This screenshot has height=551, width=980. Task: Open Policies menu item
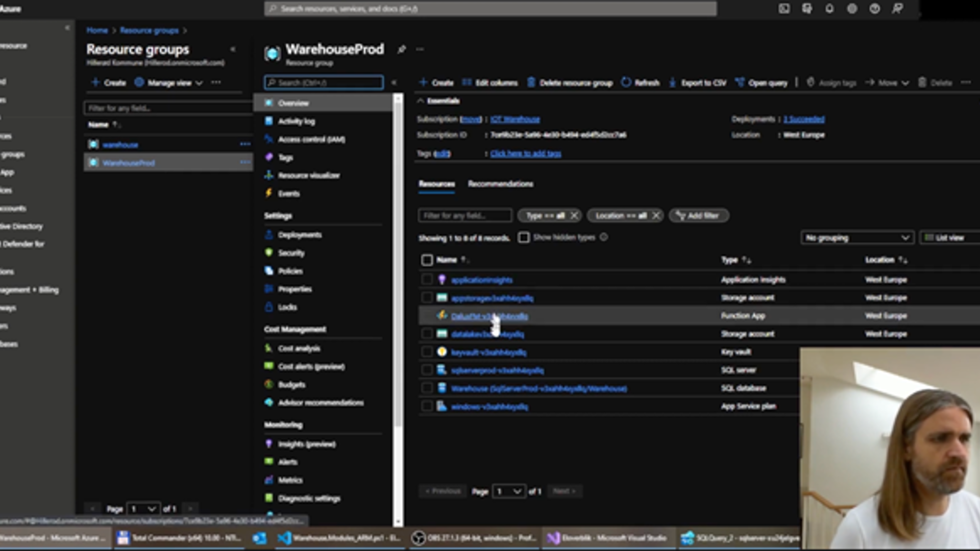pyautogui.click(x=290, y=271)
